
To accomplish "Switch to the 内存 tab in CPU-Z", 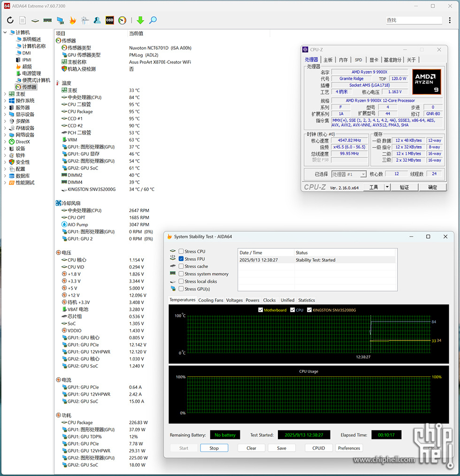I will point(343,60).
